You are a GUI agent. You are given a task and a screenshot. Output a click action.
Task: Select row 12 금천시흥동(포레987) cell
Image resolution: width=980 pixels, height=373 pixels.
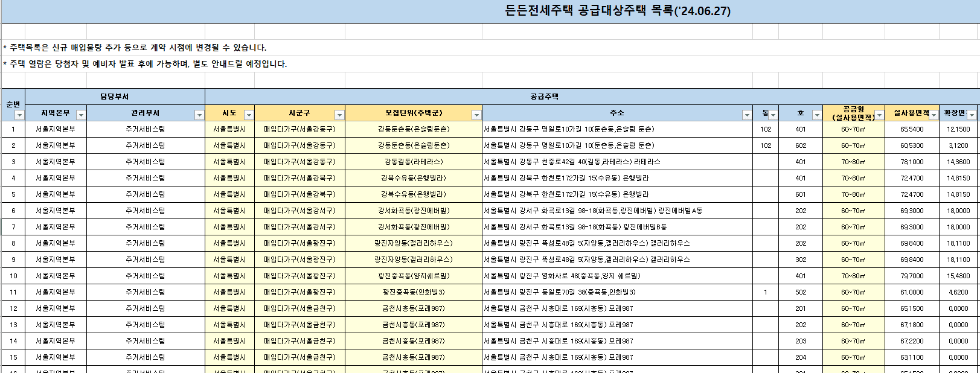coord(414,308)
